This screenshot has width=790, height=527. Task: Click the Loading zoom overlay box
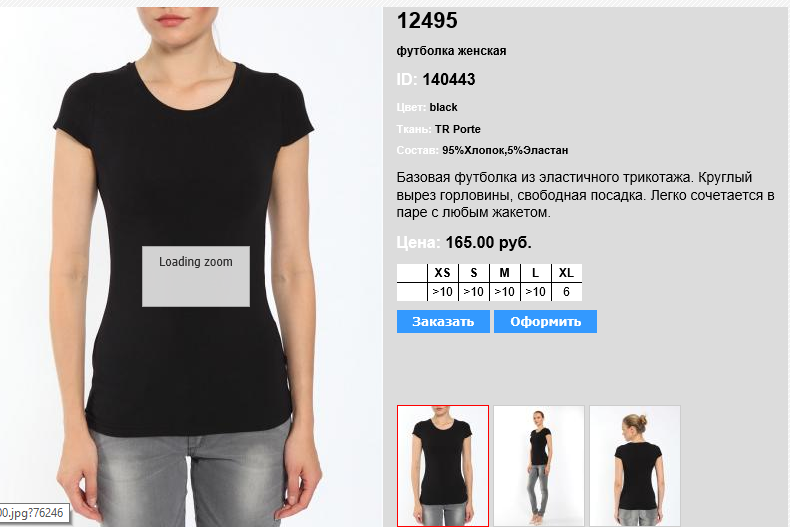[x=196, y=276]
